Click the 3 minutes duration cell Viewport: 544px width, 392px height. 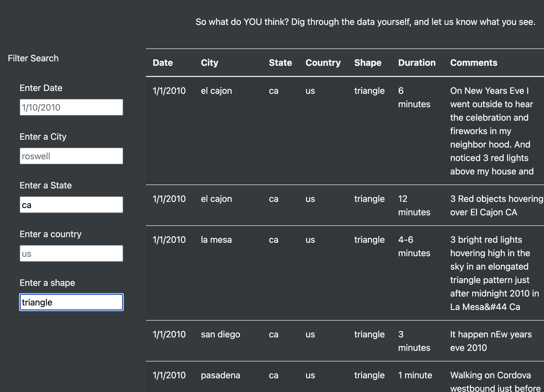pyautogui.click(x=414, y=341)
